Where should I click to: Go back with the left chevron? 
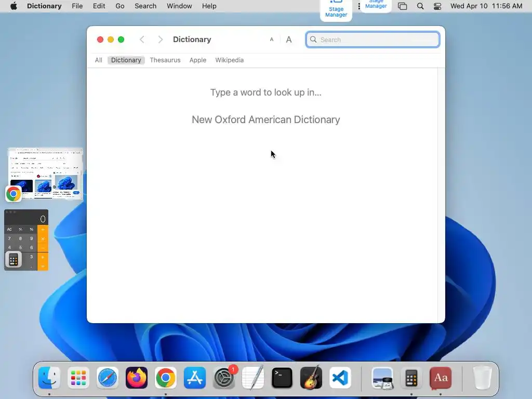tap(142, 39)
